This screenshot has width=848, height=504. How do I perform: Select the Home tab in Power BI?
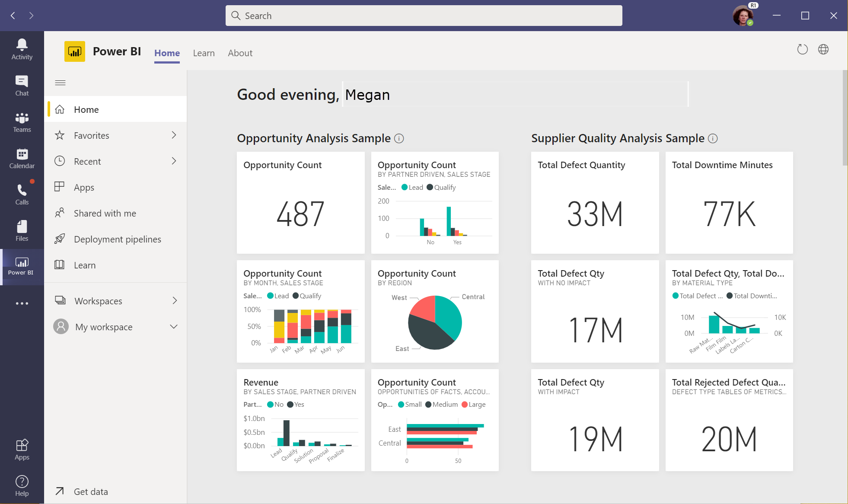[167, 53]
